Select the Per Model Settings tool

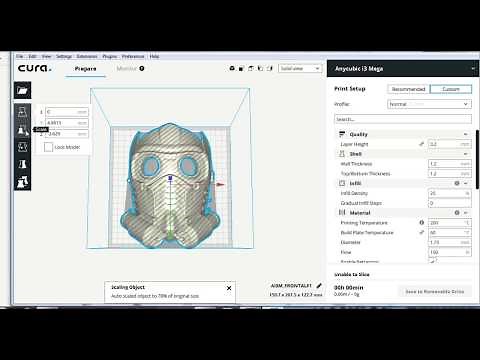[22, 182]
